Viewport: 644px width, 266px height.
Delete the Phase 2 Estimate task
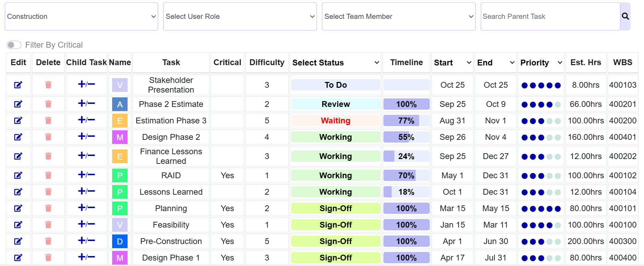tap(48, 104)
